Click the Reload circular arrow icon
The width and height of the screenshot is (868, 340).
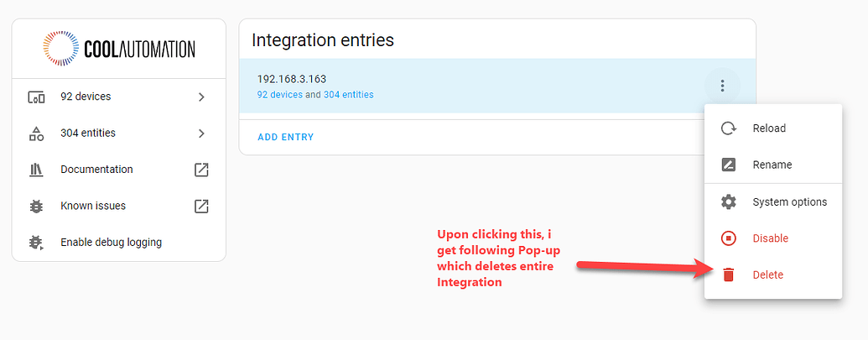tap(729, 128)
